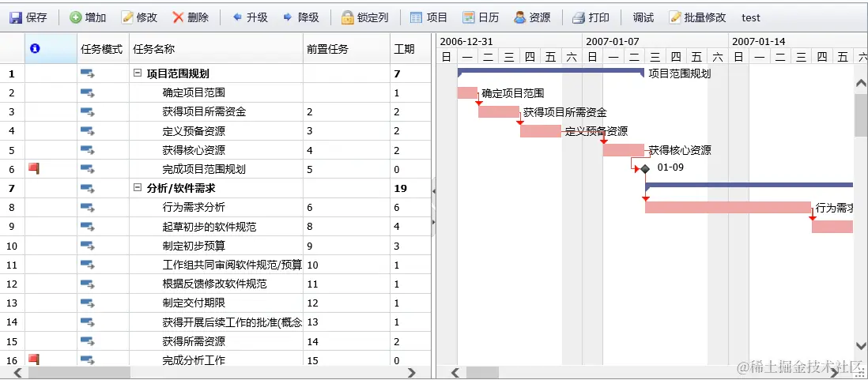This screenshot has height=380, width=868.
Task: Select the task 定义预备资源
Action: 194,131
